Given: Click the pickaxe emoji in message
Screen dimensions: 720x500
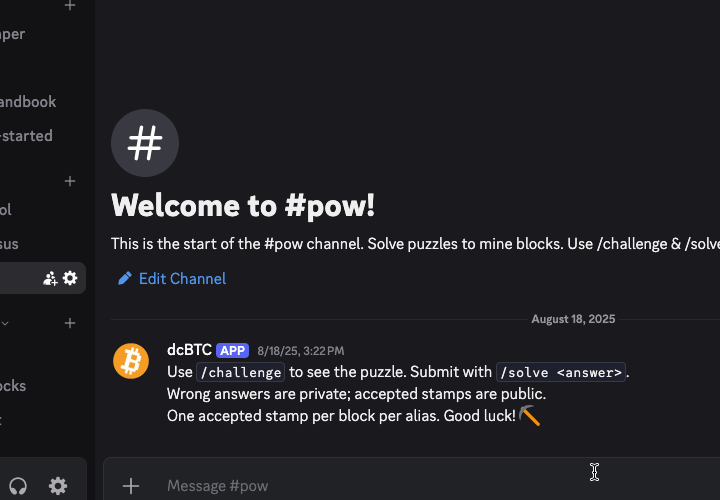Looking at the screenshot, I should pyautogui.click(x=530, y=415).
